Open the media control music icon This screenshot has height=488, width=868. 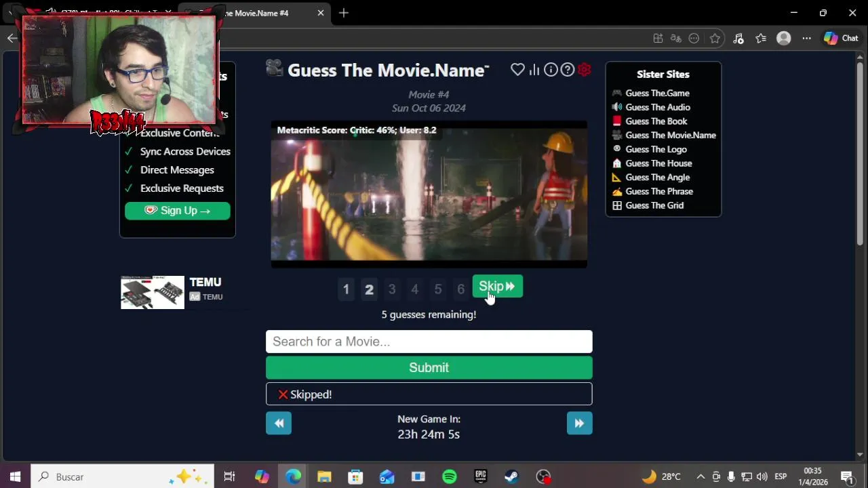738,39
